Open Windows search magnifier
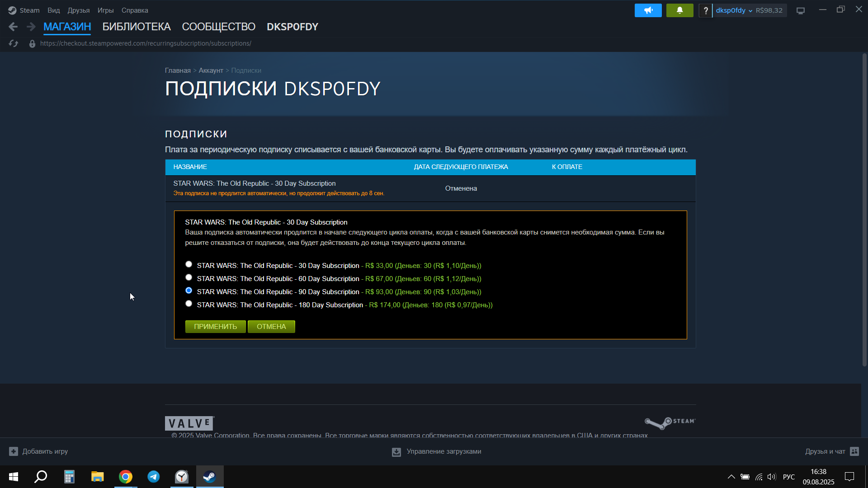 click(41, 477)
